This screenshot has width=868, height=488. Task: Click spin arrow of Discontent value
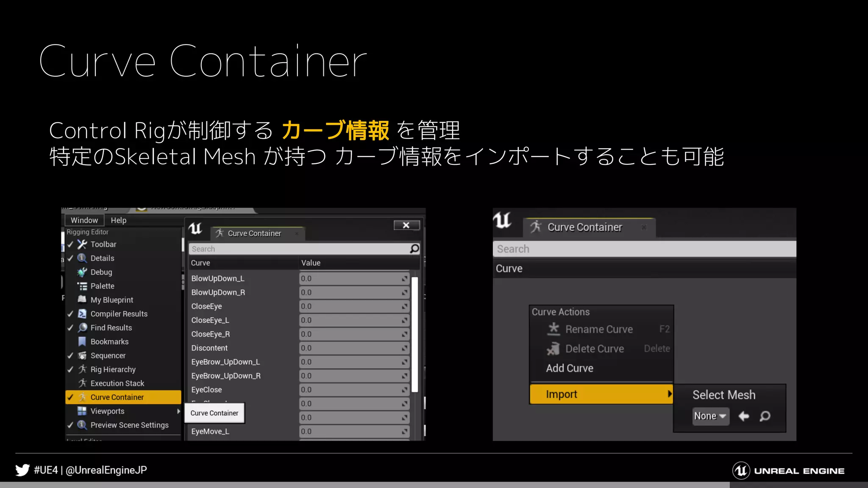(x=405, y=348)
